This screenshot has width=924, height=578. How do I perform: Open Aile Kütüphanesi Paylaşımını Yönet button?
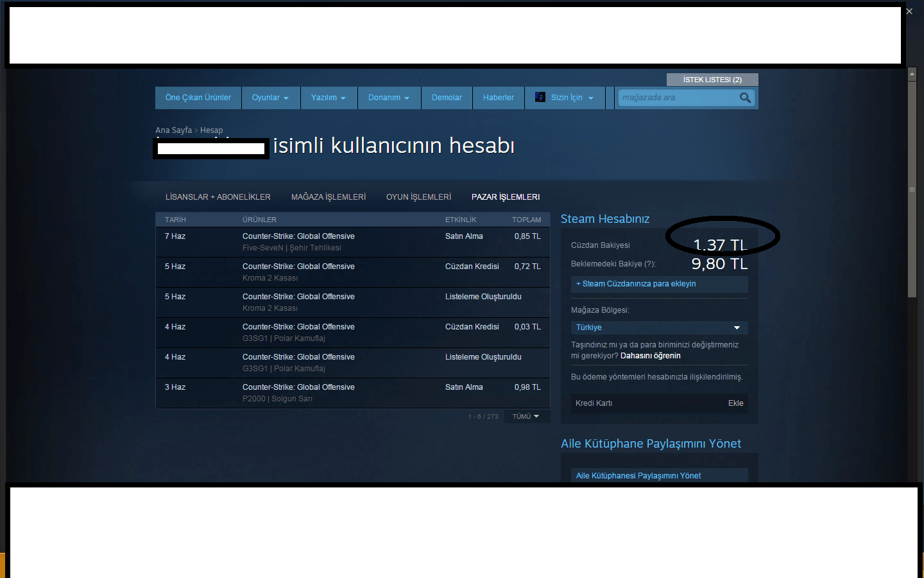pos(660,475)
